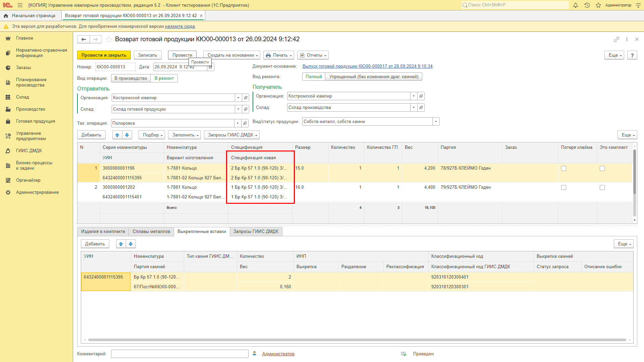This screenshot has width=644, height=362.
Task: Toggle Потеря клейма for row 1
Action: click(564, 169)
